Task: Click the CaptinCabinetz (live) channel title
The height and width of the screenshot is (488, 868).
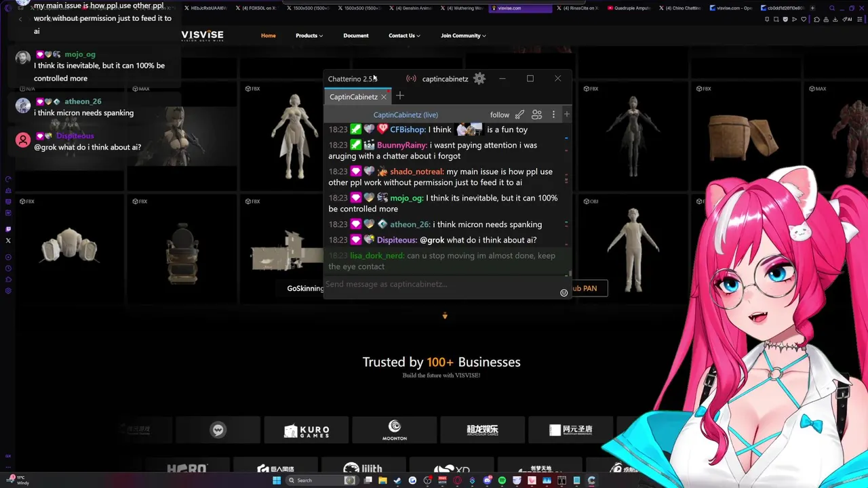Action: [x=406, y=115]
